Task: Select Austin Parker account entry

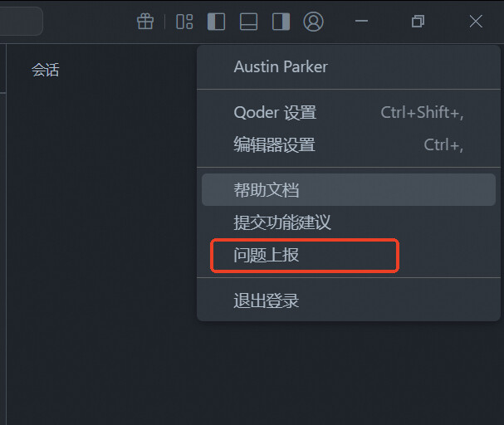Action: coord(281,66)
